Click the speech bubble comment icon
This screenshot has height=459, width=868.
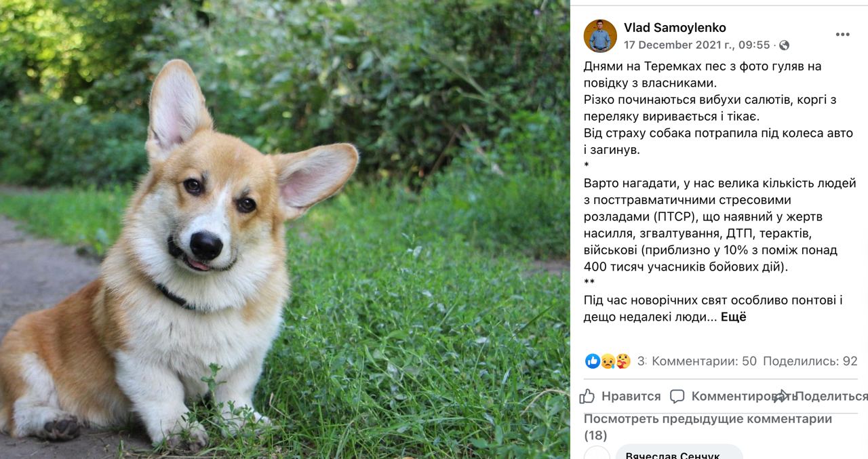(677, 397)
